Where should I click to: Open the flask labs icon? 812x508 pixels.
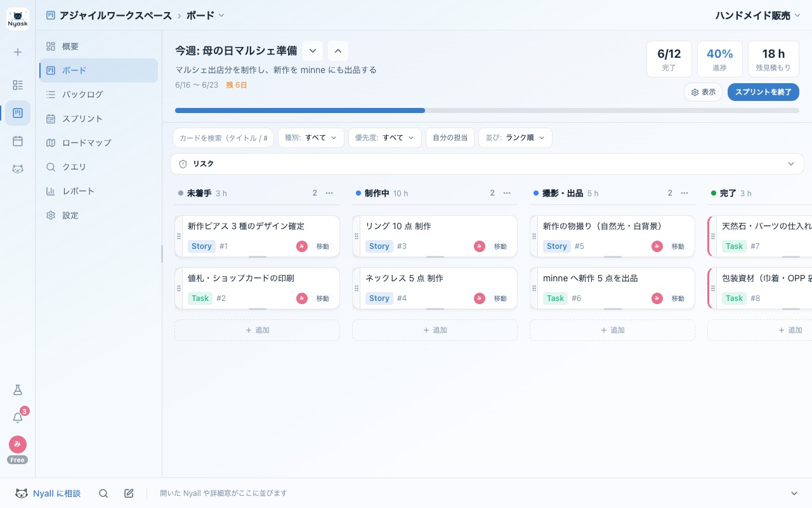pyautogui.click(x=18, y=390)
